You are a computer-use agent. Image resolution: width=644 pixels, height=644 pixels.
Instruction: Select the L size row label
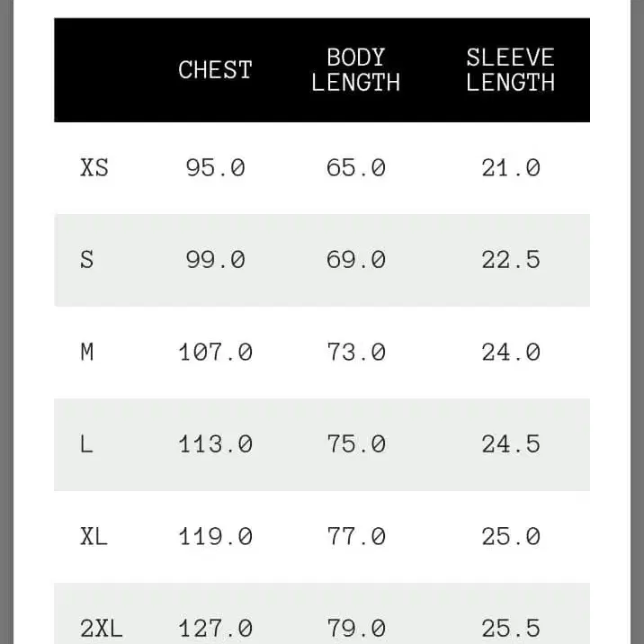tap(87, 444)
